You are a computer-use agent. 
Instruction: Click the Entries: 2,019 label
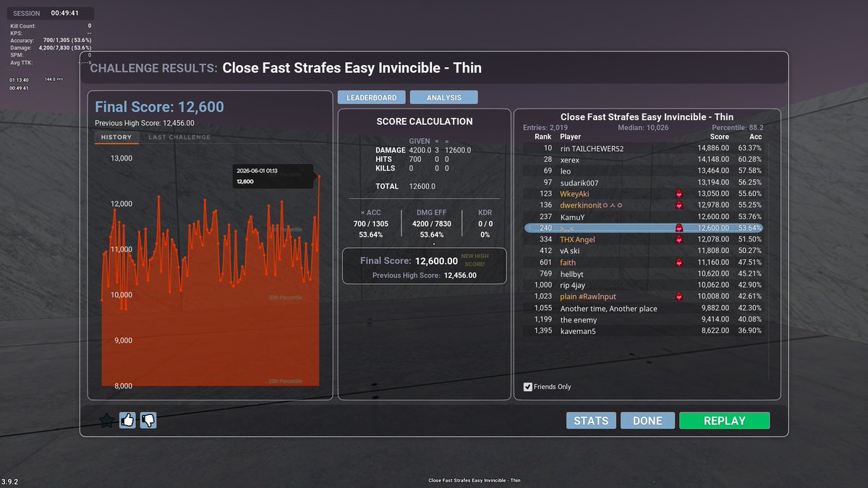(x=546, y=127)
